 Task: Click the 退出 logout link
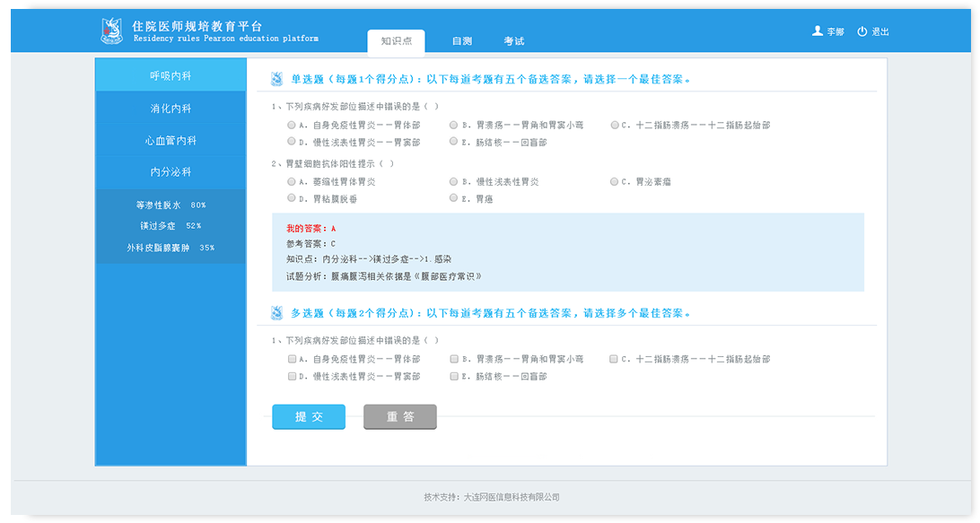pos(880,31)
